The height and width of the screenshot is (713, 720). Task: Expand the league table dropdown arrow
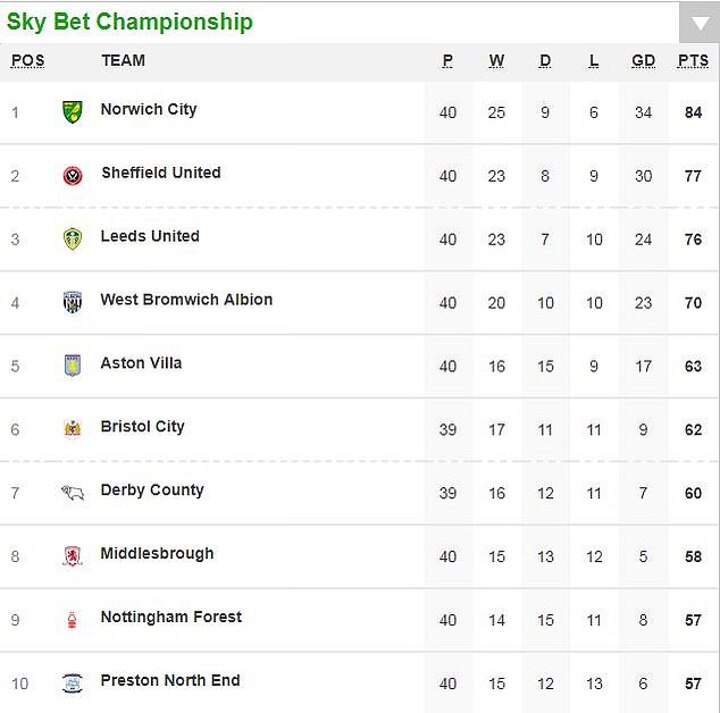(x=695, y=23)
